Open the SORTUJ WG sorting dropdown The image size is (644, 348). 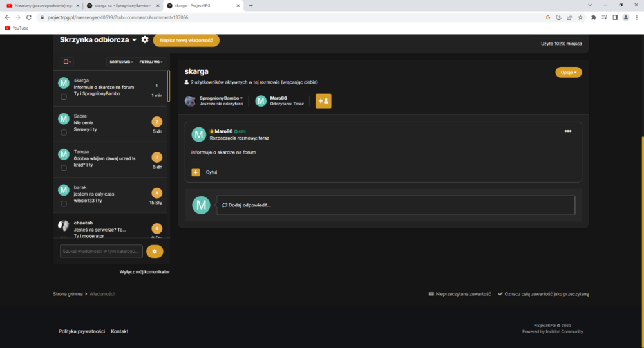point(121,62)
